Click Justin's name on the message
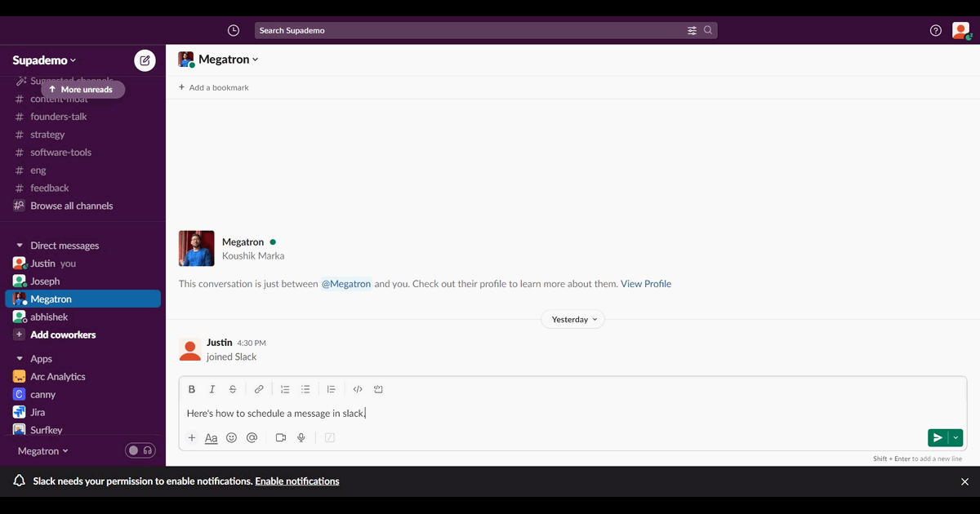 click(220, 343)
